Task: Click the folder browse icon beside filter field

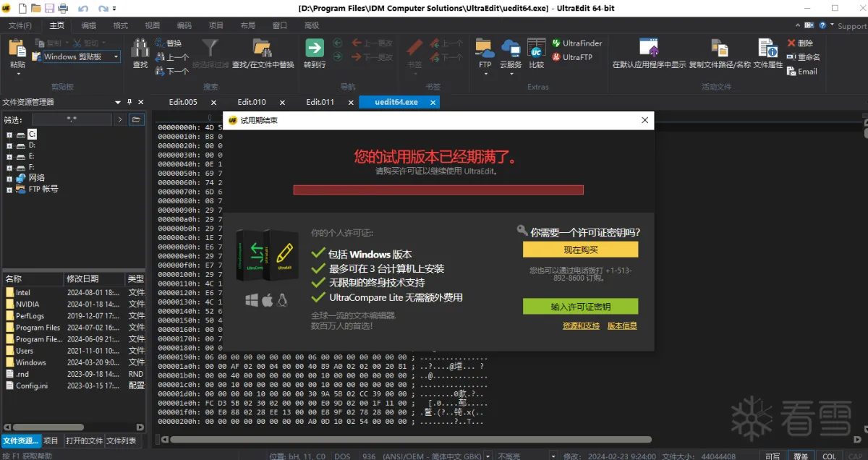Action: (136, 119)
